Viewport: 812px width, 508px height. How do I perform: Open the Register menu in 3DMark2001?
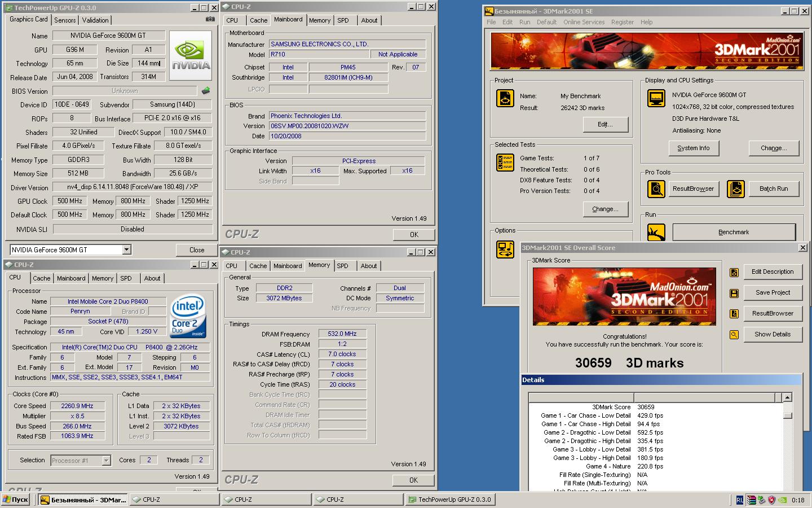622,22
